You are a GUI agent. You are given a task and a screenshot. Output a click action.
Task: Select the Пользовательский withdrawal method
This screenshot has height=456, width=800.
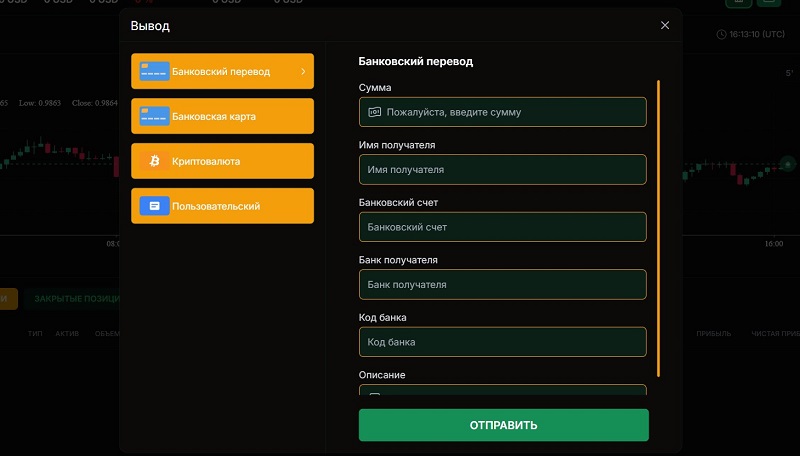(x=222, y=206)
